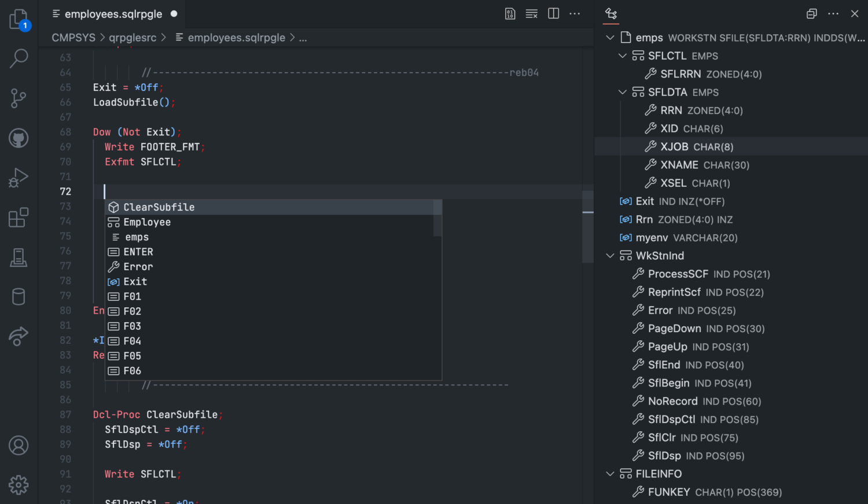The width and height of the screenshot is (868, 504).
Task: Open the Extensions view
Action: 18,218
